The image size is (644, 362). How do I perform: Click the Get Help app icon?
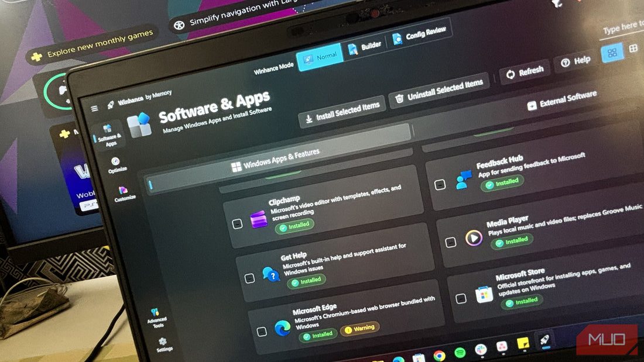tap(271, 274)
